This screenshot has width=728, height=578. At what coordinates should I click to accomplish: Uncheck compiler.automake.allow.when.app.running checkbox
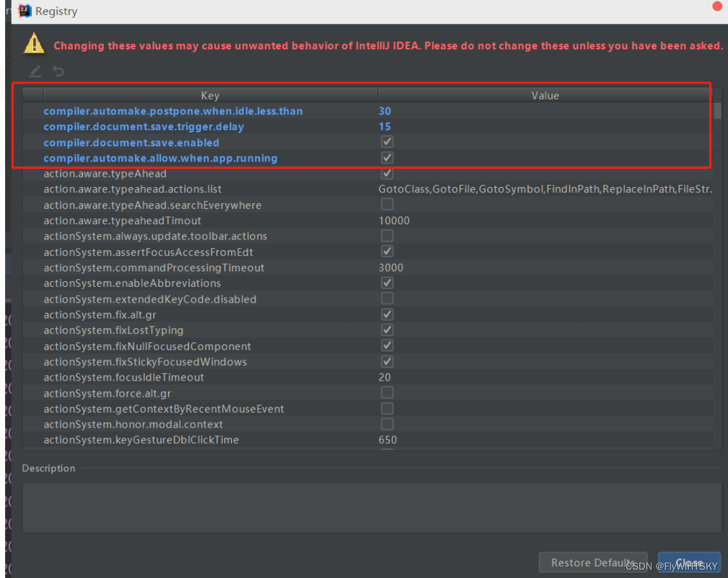(x=387, y=158)
